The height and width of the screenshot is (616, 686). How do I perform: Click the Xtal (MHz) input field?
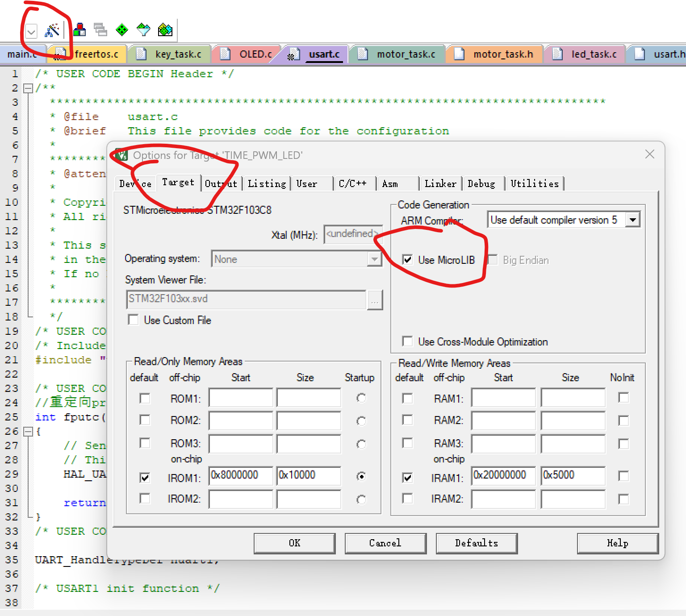click(353, 234)
